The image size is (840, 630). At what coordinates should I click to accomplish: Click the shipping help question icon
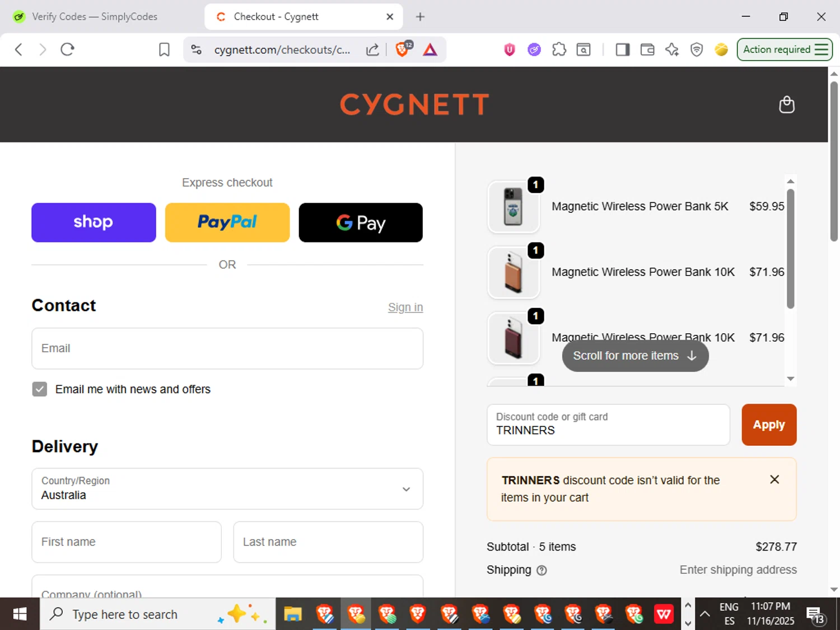point(542,570)
